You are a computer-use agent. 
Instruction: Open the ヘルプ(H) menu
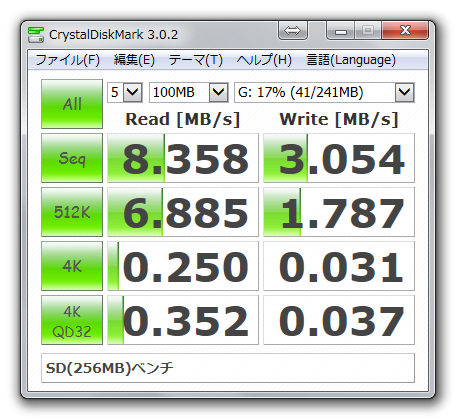(x=264, y=60)
